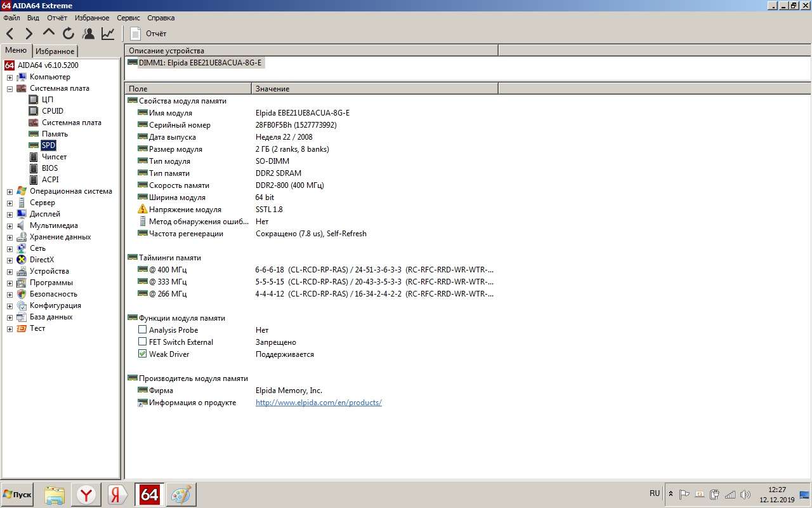Click the AIDA64 taskbar icon
This screenshot has height=508, width=812.
149,495
